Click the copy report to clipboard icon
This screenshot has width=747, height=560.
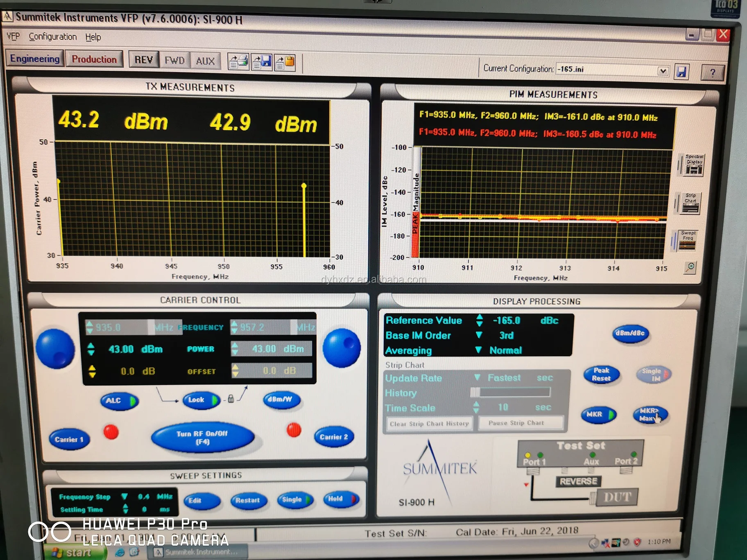tap(285, 63)
